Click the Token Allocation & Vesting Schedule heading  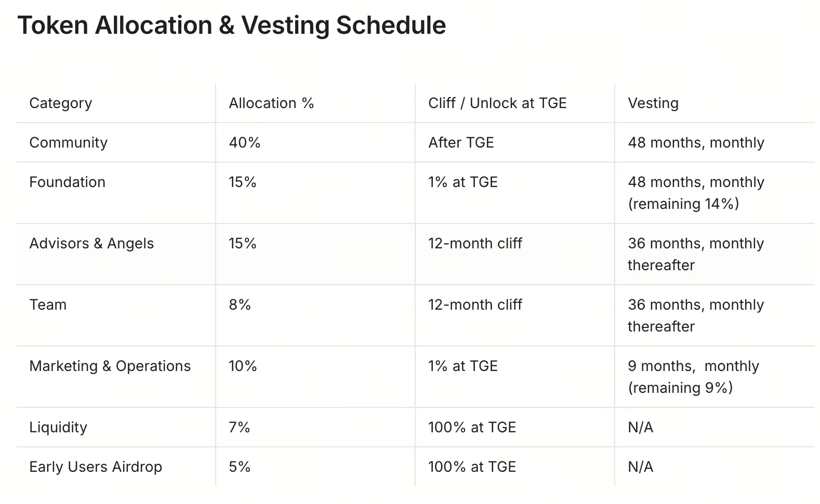point(232,25)
